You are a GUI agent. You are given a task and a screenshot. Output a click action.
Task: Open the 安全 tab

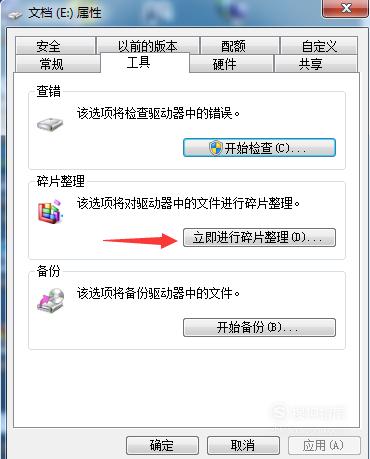click(55, 45)
